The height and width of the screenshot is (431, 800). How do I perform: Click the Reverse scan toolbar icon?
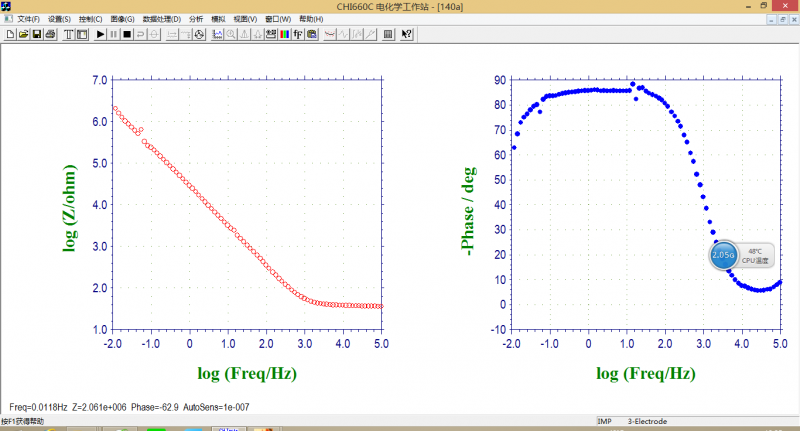tap(140, 34)
